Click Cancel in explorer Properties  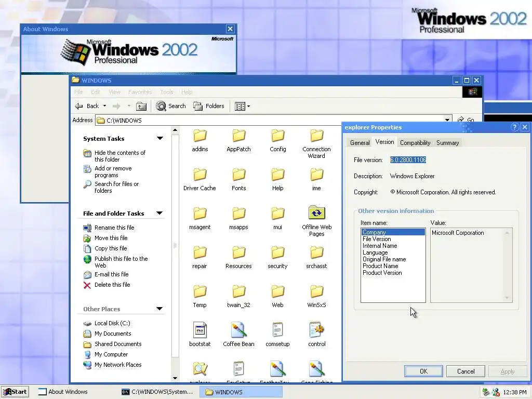pos(465,371)
